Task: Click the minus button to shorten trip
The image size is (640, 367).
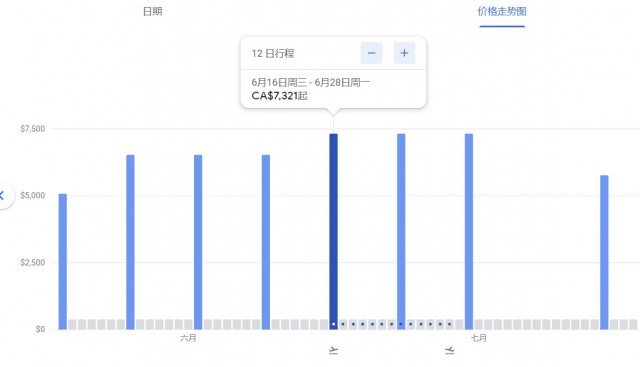Action: (x=371, y=53)
